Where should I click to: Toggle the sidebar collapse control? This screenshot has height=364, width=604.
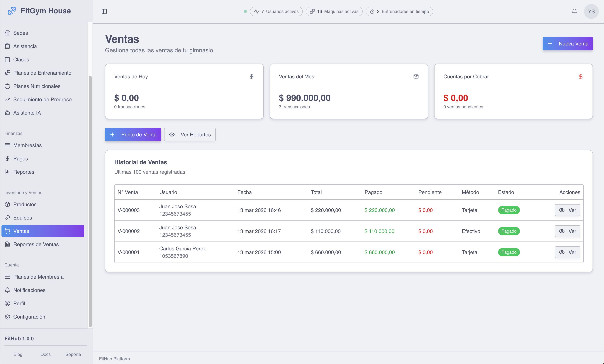pyautogui.click(x=104, y=11)
